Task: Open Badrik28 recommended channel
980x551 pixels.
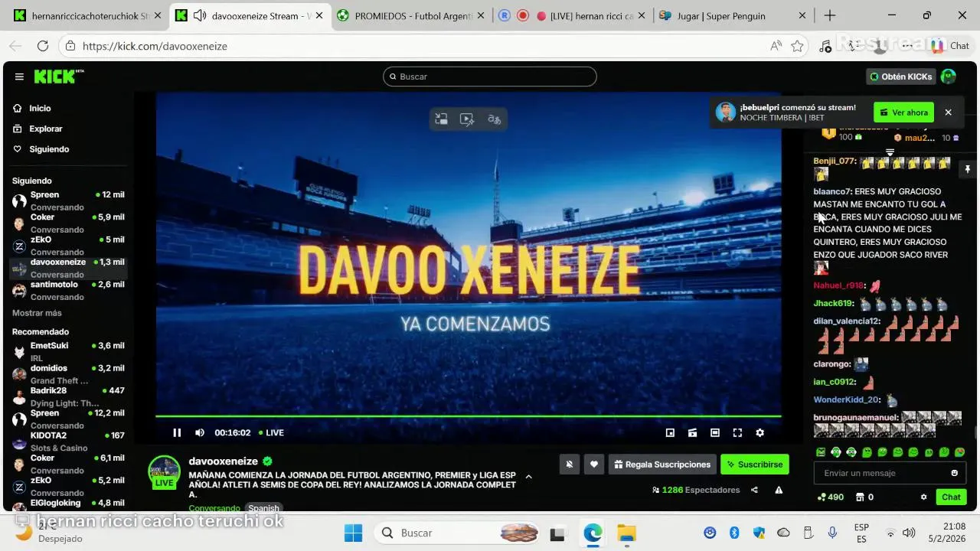Action: [68, 396]
